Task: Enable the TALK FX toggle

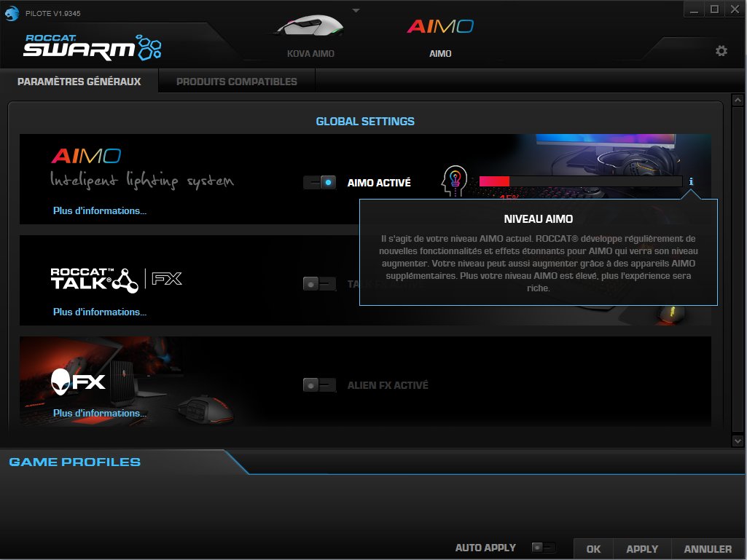Action: (319, 283)
